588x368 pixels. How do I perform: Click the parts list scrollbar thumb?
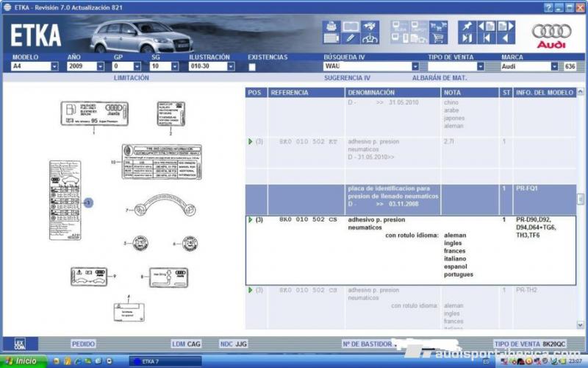pos(580,199)
